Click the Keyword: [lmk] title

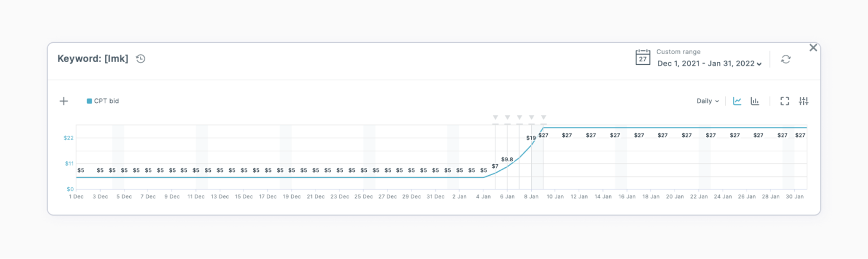93,58
